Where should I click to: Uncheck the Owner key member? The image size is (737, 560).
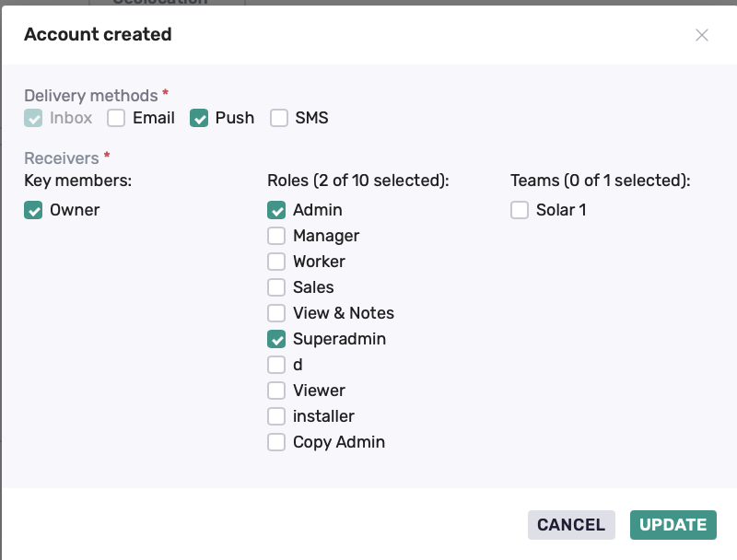pos(33,210)
